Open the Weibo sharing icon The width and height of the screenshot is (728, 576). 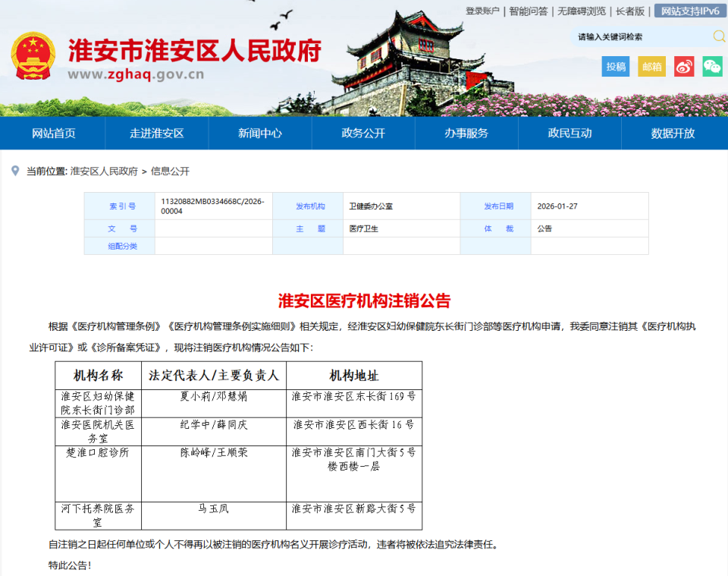coord(683,67)
